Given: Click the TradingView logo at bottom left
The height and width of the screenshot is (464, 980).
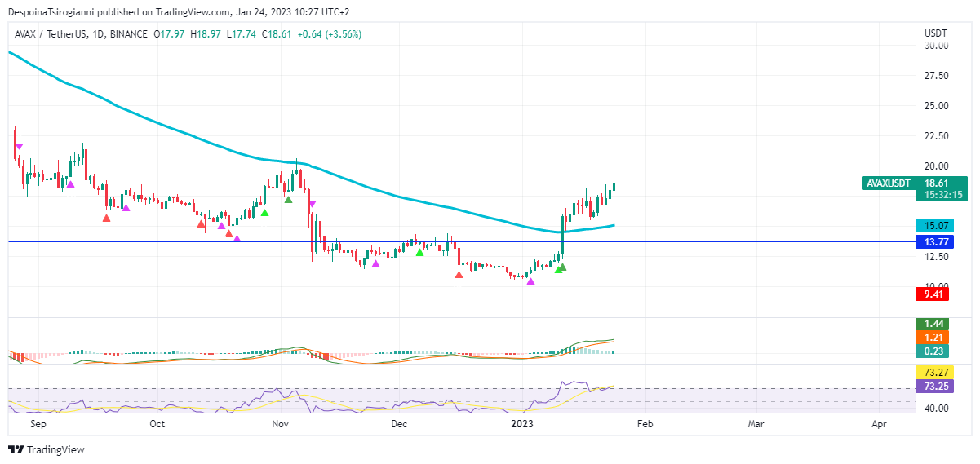Looking at the screenshot, I should point(47,449).
